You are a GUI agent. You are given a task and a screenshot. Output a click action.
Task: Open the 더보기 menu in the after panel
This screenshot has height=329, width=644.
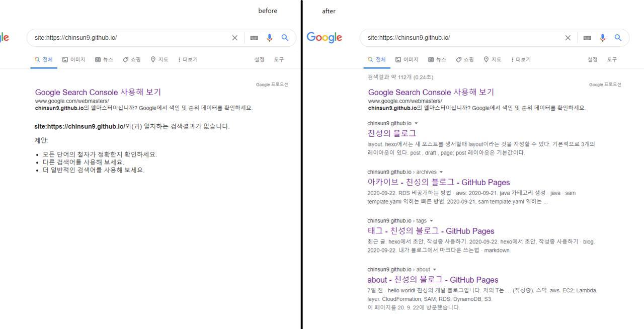tap(521, 59)
